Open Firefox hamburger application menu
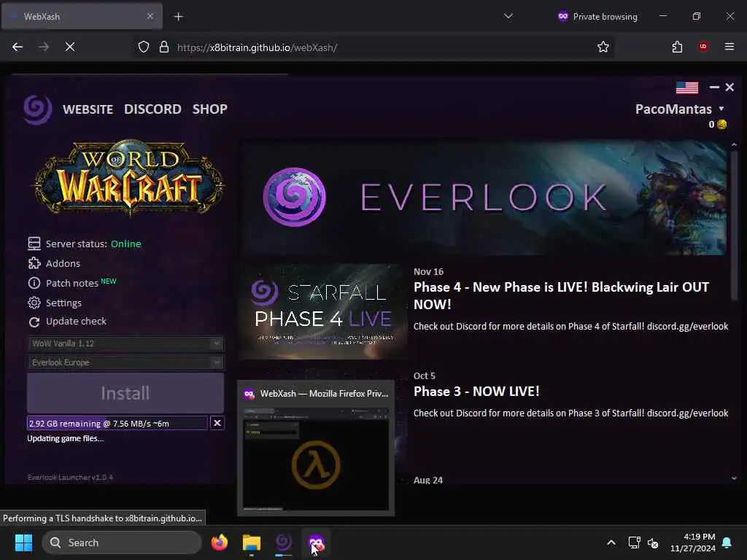 [729, 47]
